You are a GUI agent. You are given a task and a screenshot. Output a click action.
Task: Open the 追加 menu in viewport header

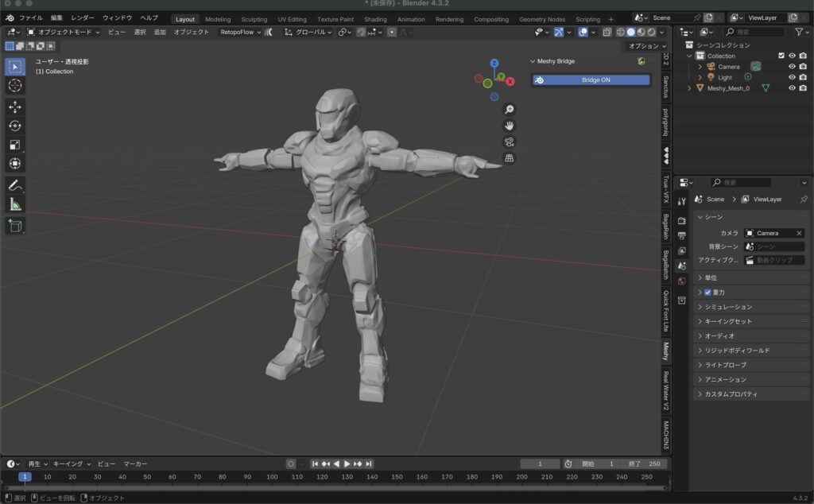click(x=159, y=32)
